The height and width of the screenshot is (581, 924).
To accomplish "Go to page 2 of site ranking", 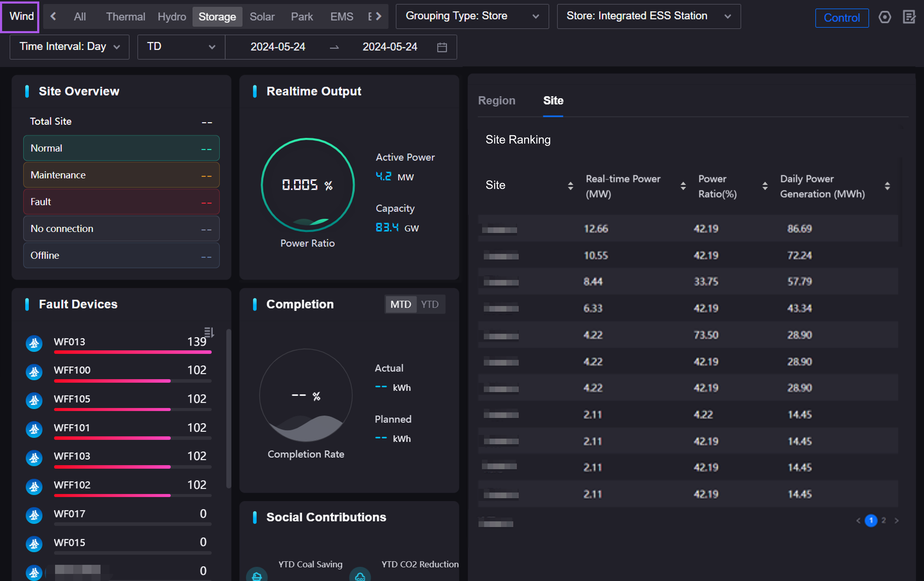I will [x=883, y=520].
